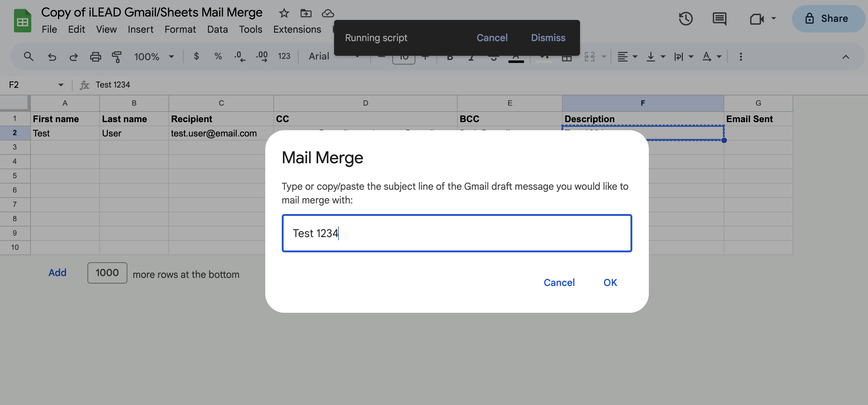Open the comments icon
Screen dimensions: 868x405
(x=719, y=19)
